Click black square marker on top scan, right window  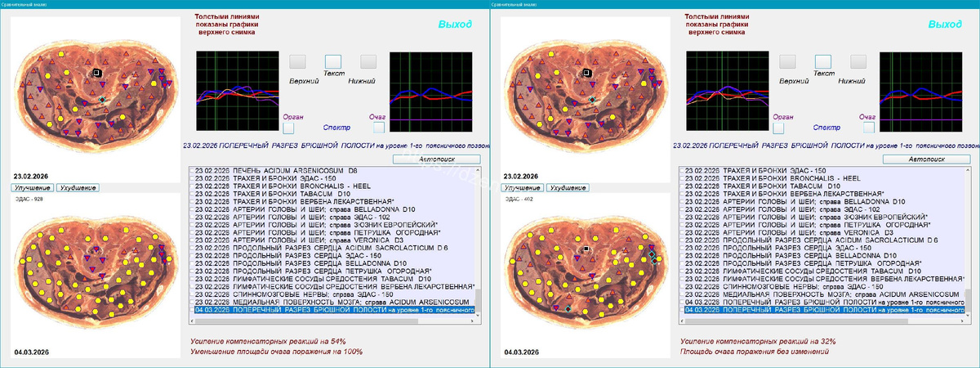[x=586, y=73]
